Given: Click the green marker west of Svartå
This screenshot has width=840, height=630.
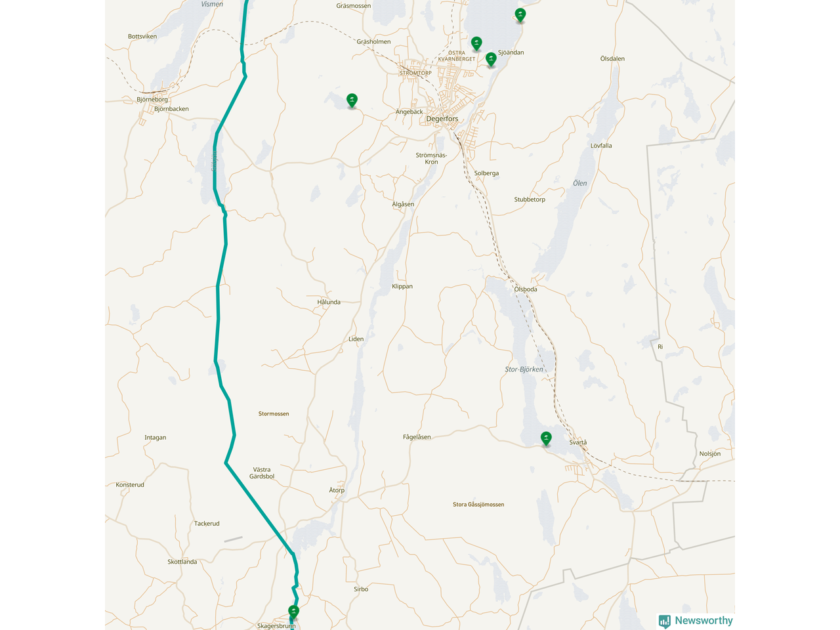Looking at the screenshot, I should click(x=546, y=439).
